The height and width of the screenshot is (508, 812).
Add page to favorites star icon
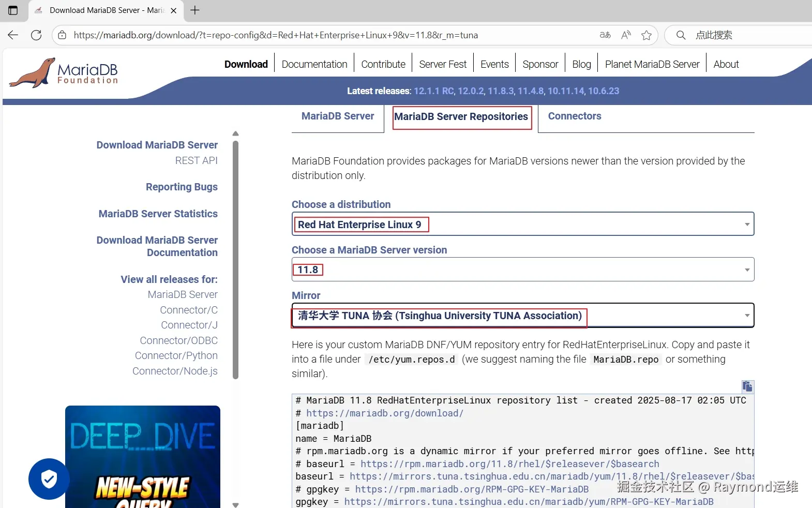click(646, 35)
